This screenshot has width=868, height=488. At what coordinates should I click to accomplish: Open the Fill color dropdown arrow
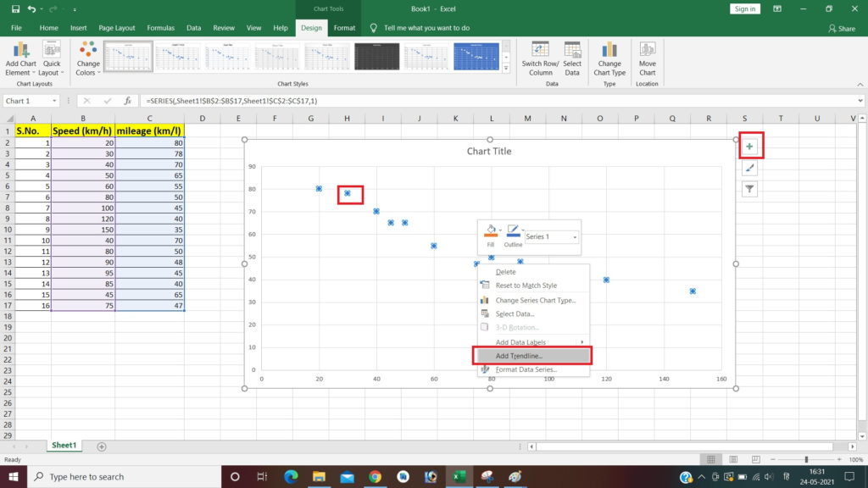point(500,230)
